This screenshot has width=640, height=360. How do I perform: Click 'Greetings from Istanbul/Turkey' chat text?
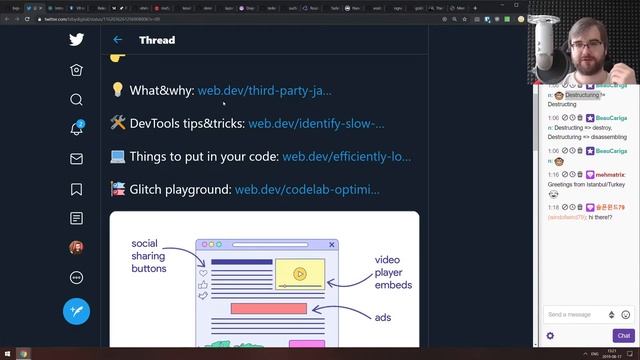pos(586,184)
